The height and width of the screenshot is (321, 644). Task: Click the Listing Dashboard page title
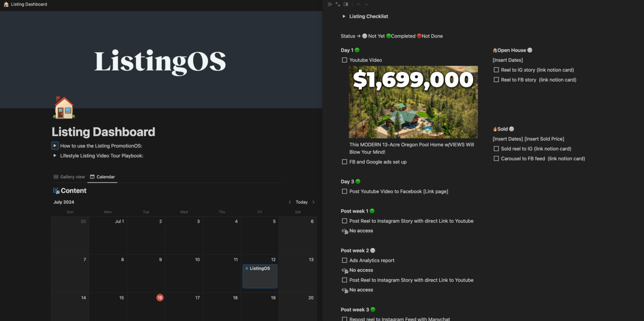click(x=103, y=132)
